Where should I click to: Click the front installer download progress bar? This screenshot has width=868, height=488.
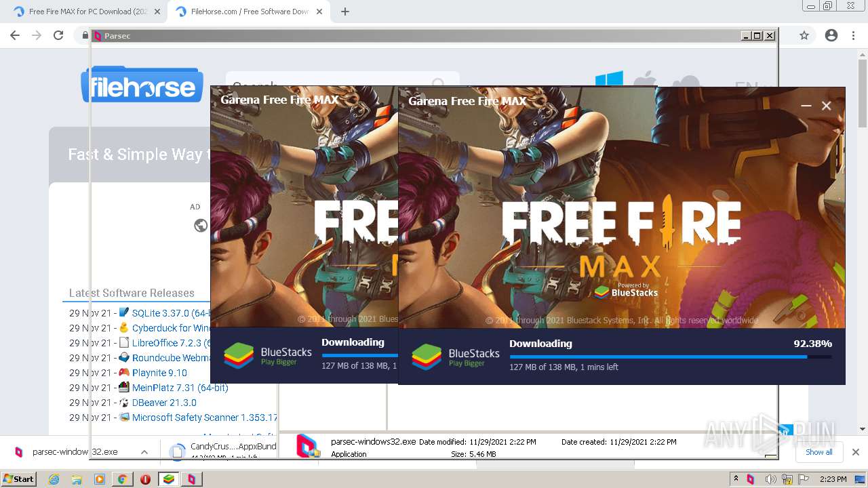tap(671, 357)
